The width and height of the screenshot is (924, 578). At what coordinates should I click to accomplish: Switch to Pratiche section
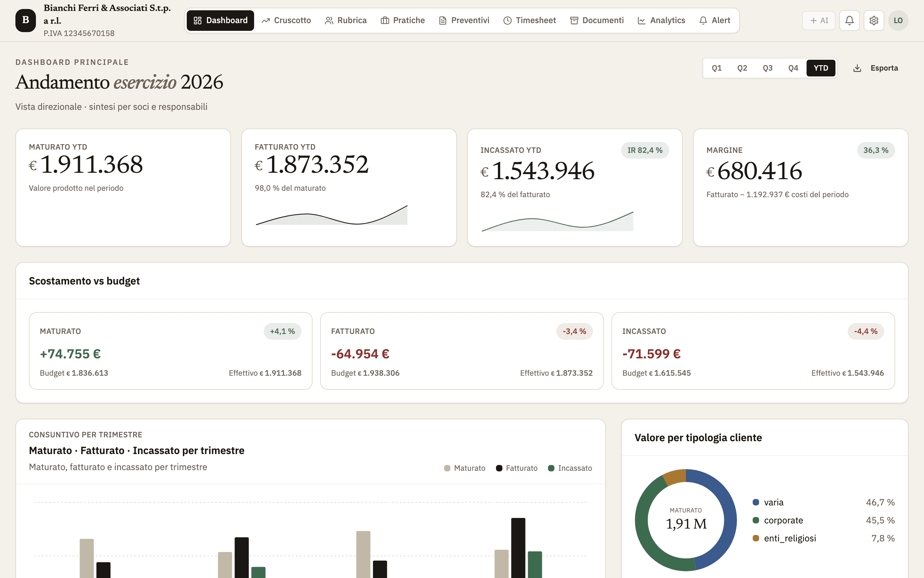[x=402, y=20]
